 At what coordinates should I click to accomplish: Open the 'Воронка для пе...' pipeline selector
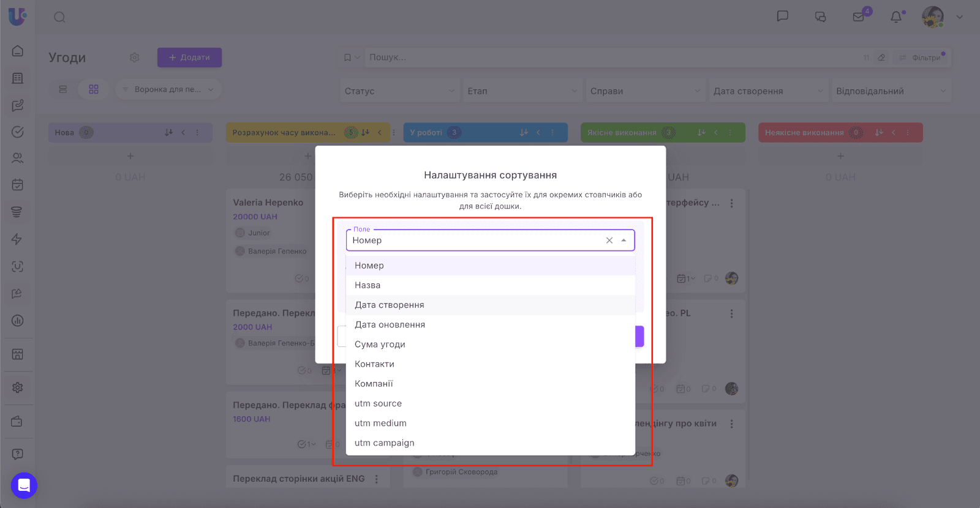tap(168, 89)
